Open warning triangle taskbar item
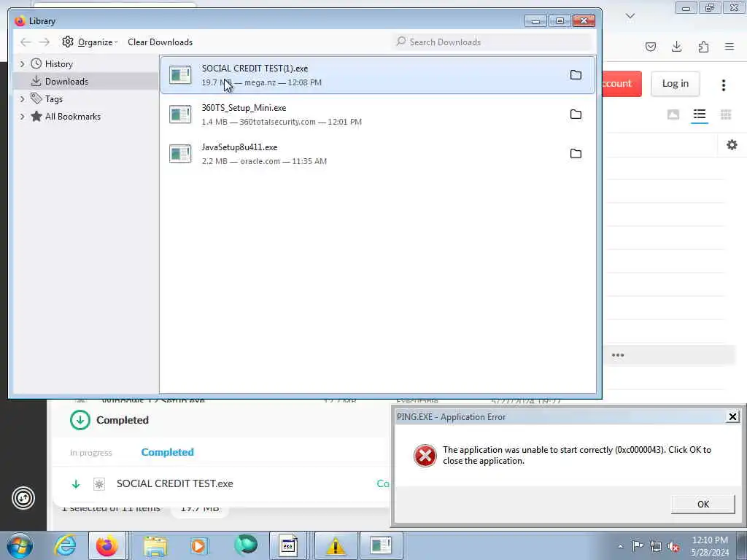The height and width of the screenshot is (560, 747). click(x=336, y=545)
